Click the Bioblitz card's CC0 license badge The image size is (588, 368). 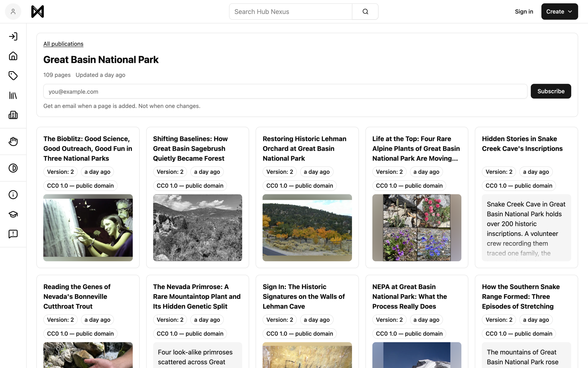[x=80, y=185]
